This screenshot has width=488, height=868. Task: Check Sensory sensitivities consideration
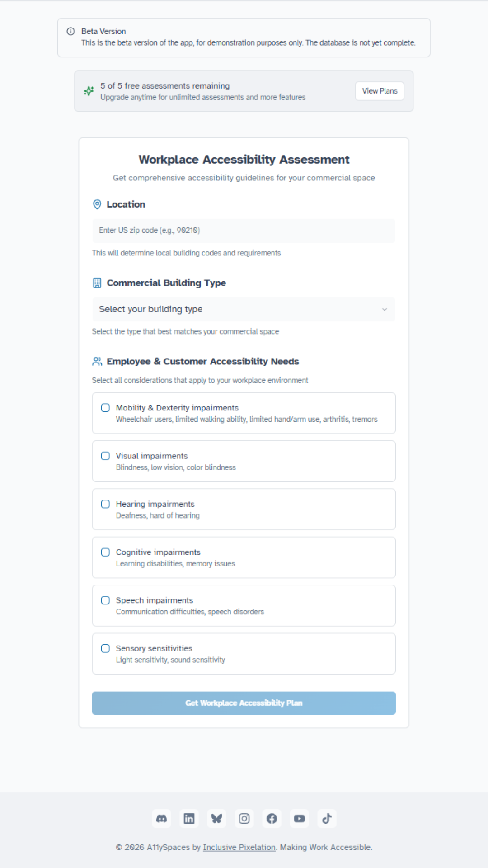[x=105, y=648]
